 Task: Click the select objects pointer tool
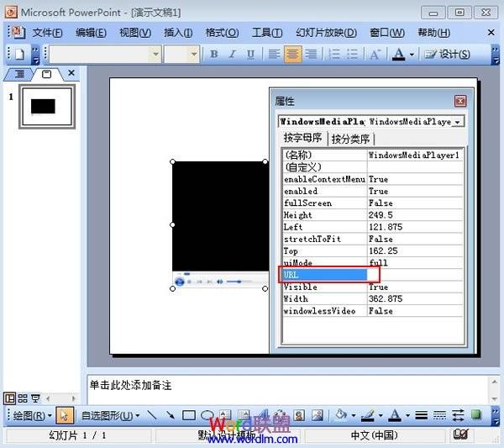coord(65,415)
